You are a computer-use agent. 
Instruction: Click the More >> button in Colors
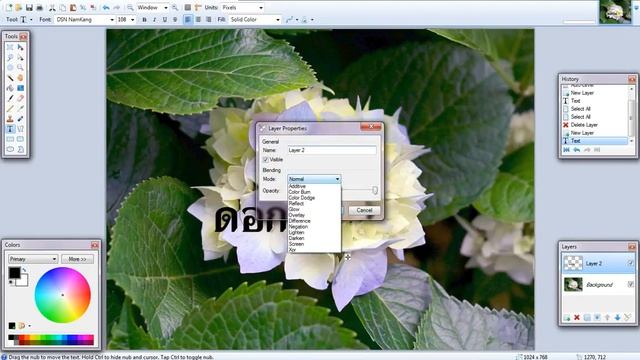pos(77,259)
